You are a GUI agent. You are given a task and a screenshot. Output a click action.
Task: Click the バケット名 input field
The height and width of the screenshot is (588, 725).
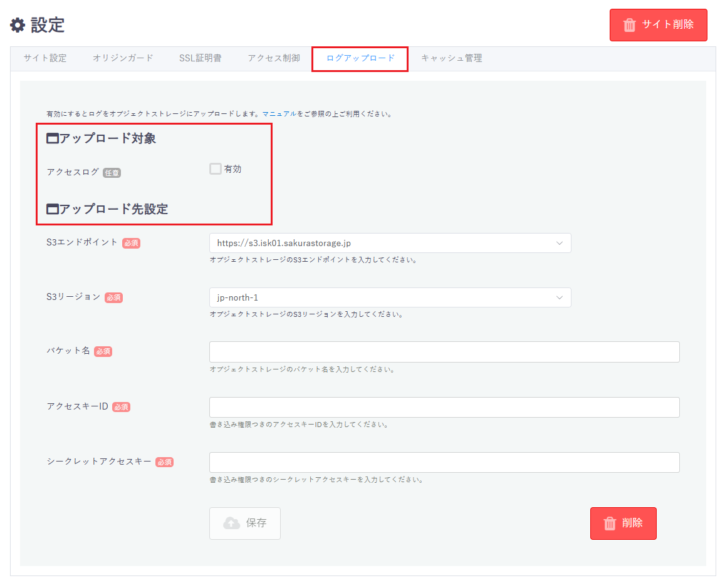[x=444, y=352]
